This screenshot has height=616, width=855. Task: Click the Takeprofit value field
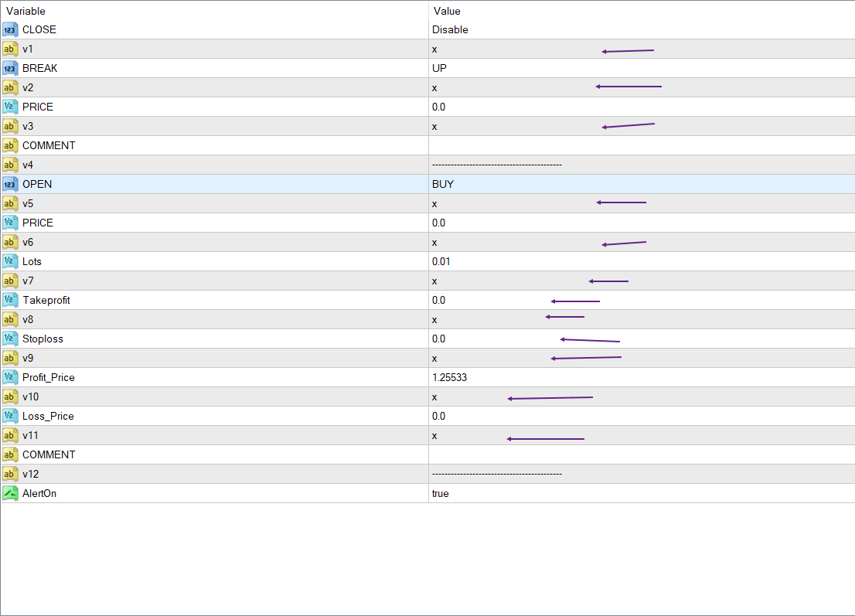438,300
